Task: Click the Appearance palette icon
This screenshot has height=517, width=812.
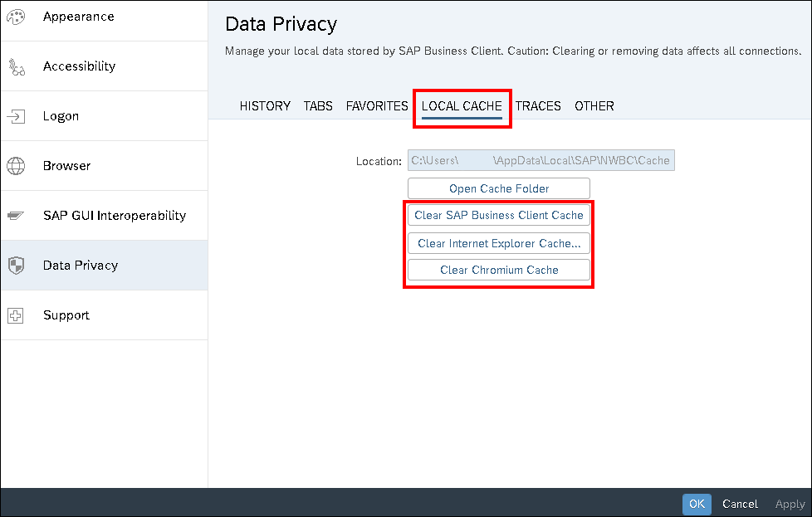Action: [x=16, y=17]
